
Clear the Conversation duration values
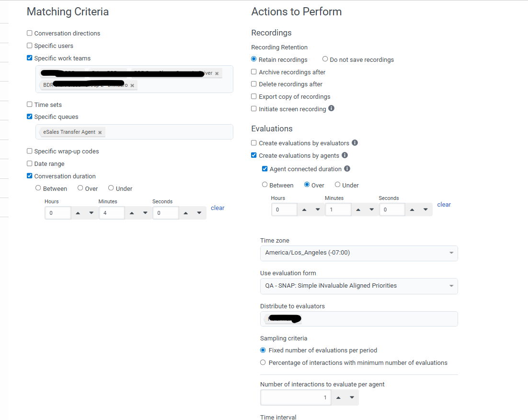(x=218, y=208)
